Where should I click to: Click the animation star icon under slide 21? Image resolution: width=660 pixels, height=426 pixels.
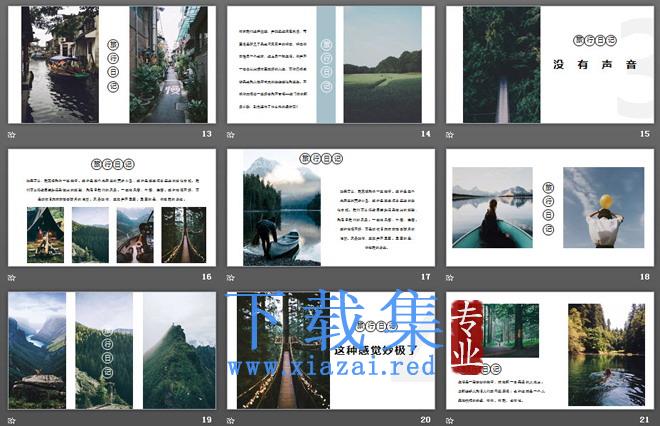[x=450, y=421]
